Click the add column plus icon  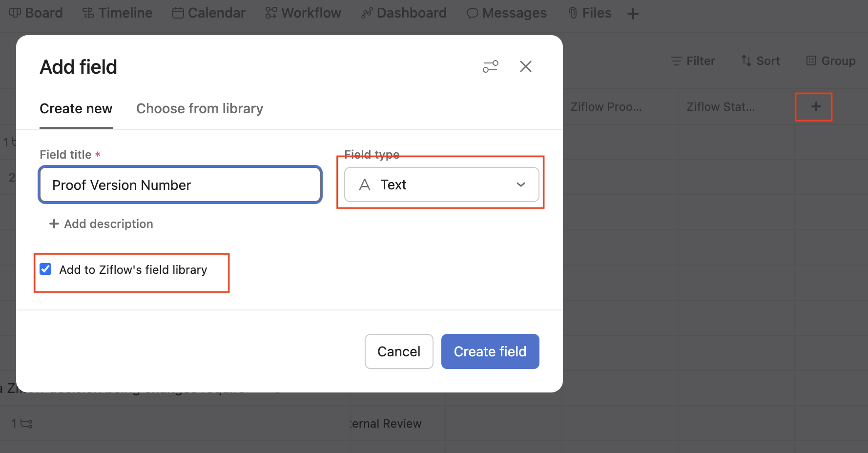pyautogui.click(x=816, y=106)
